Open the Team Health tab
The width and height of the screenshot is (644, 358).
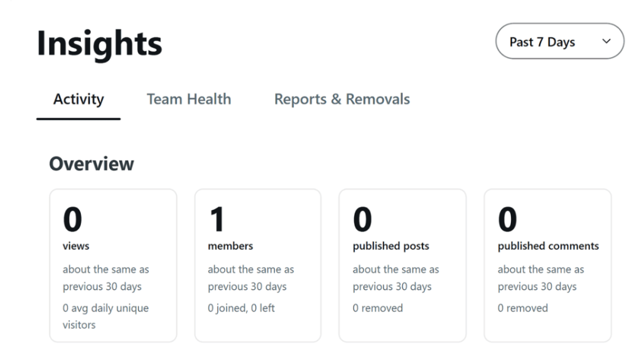pos(188,99)
